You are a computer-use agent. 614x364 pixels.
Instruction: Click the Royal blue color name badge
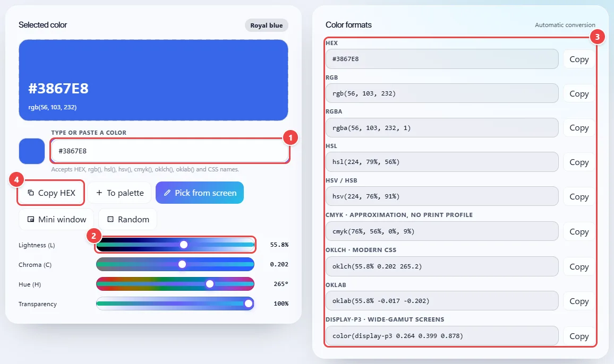tap(267, 25)
